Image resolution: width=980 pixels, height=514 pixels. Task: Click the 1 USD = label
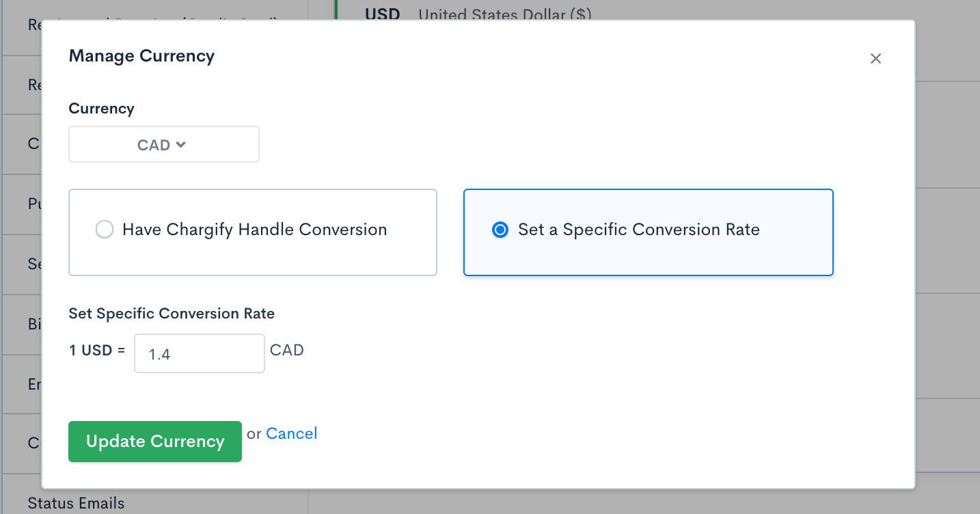point(97,351)
